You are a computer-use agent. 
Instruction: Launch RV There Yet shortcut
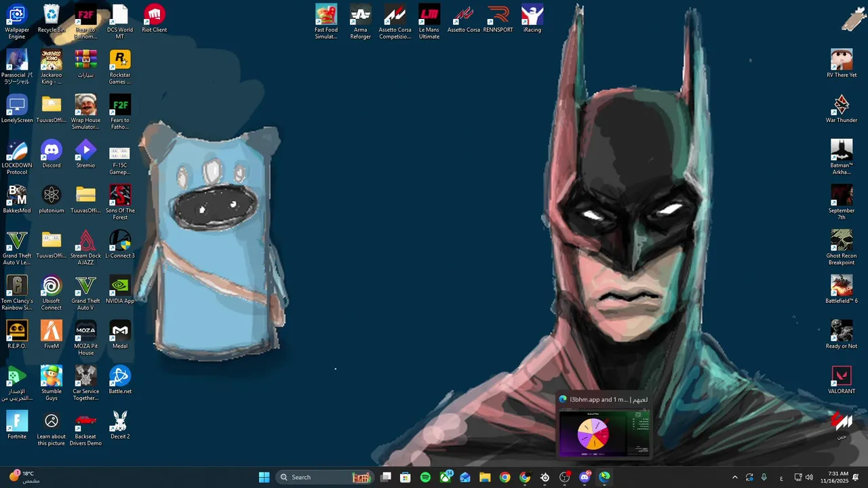click(x=842, y=64)
